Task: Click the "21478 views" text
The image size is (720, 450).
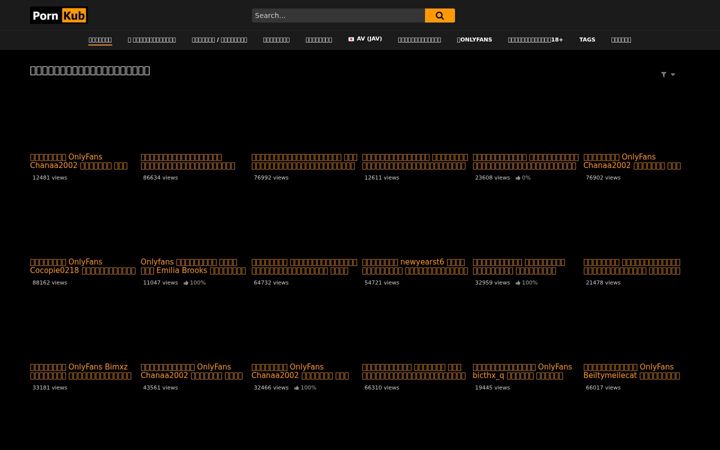Action: coord(603,283)
